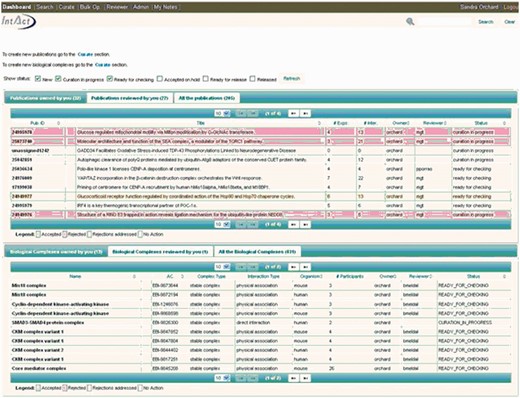Enable Accepted on hold status checkbox

tap(160, 79)
